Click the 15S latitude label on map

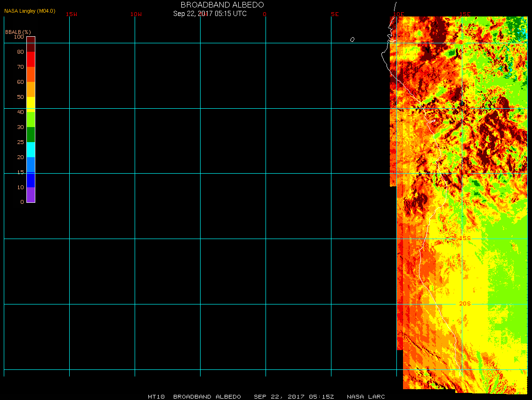click(465, 238)
